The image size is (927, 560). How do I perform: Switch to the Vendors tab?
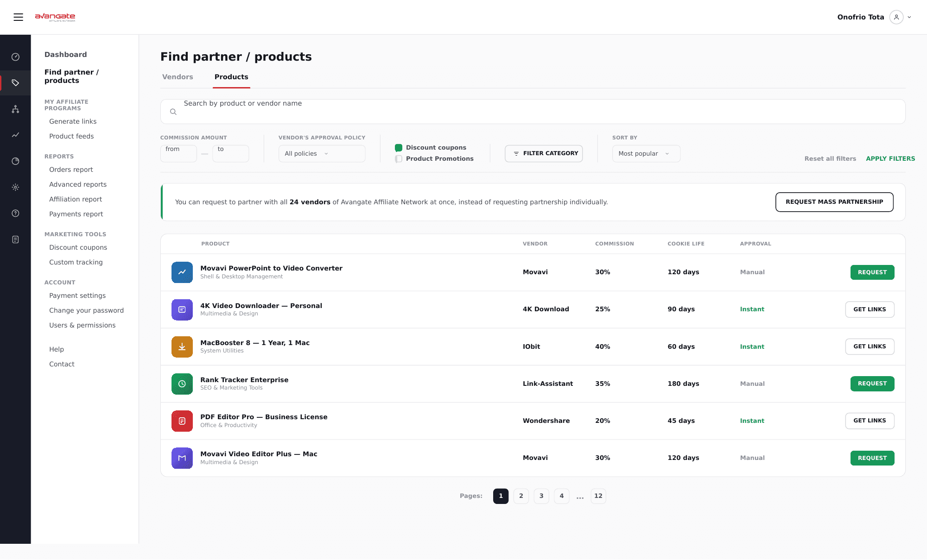pyautogui.click(x=178, y=77)
